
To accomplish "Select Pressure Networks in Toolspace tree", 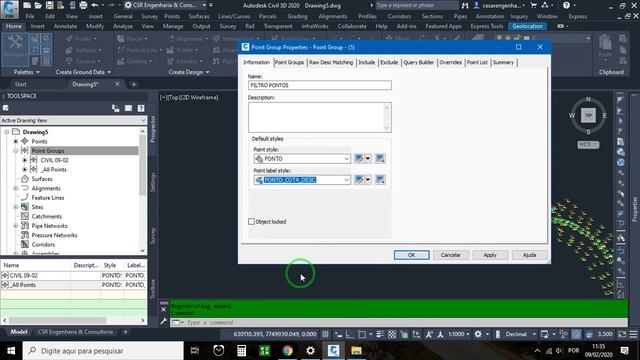I will coord(54,235).
